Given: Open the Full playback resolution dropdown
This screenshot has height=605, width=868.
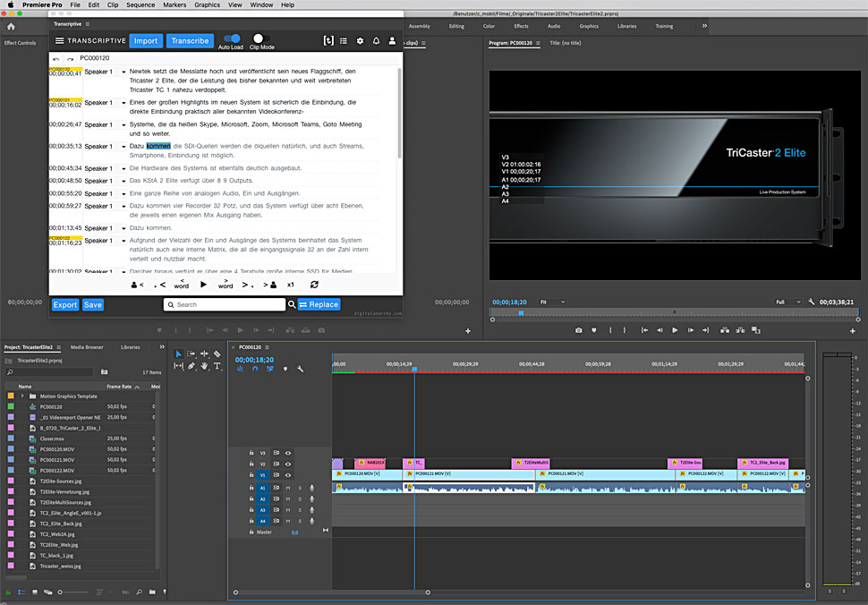Looking at the screenshot, I should tap(787, 302).
